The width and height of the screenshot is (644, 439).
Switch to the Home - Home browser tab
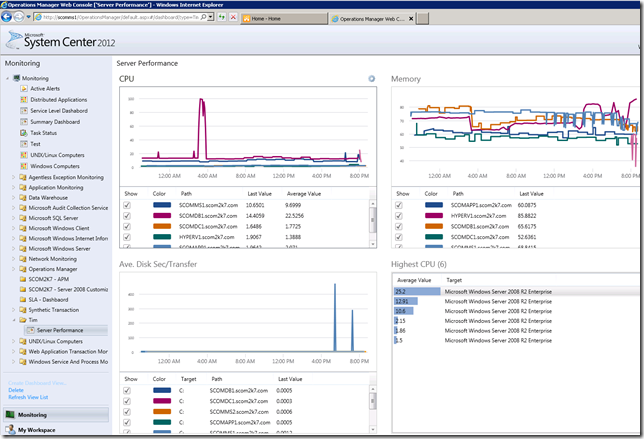(x=284, y=18)
